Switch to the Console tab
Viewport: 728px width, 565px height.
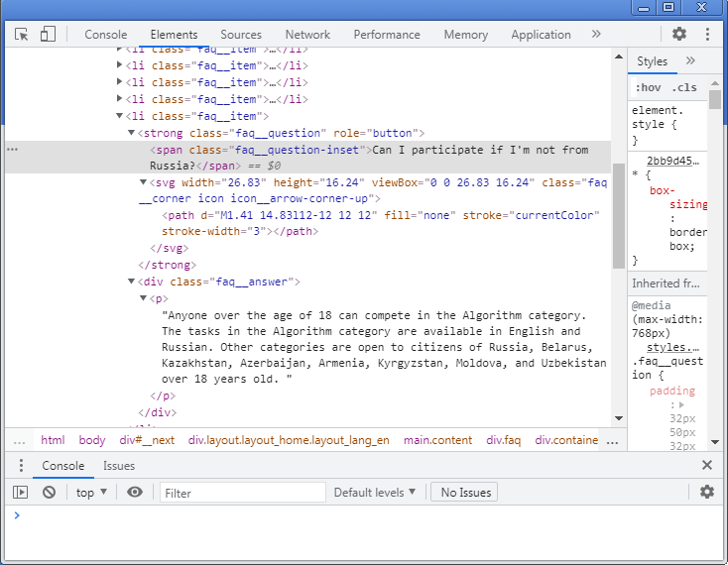[106, 35]
